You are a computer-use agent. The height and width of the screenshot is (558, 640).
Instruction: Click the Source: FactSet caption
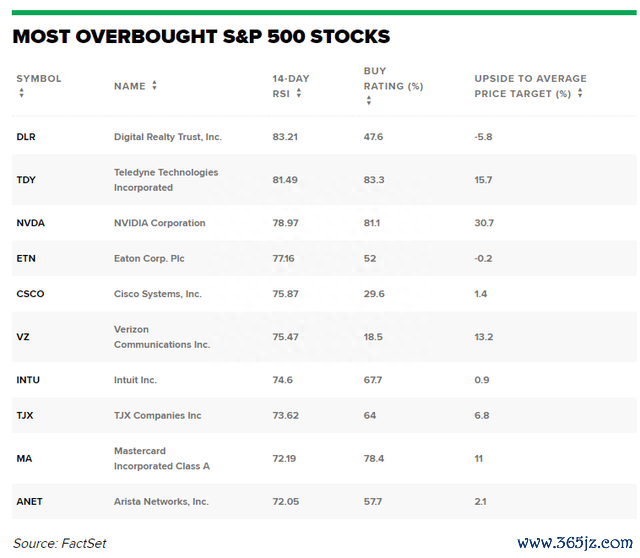click(60, 543)
